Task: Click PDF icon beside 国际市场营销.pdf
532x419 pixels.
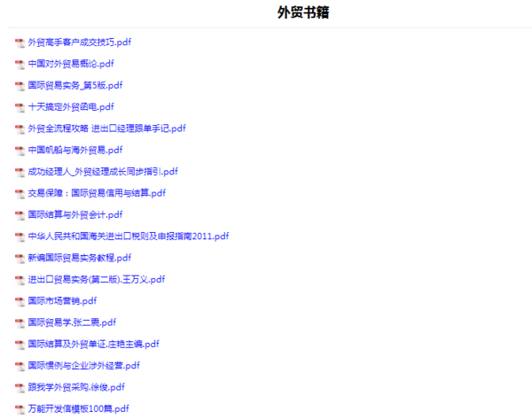Action: (20, 302)
